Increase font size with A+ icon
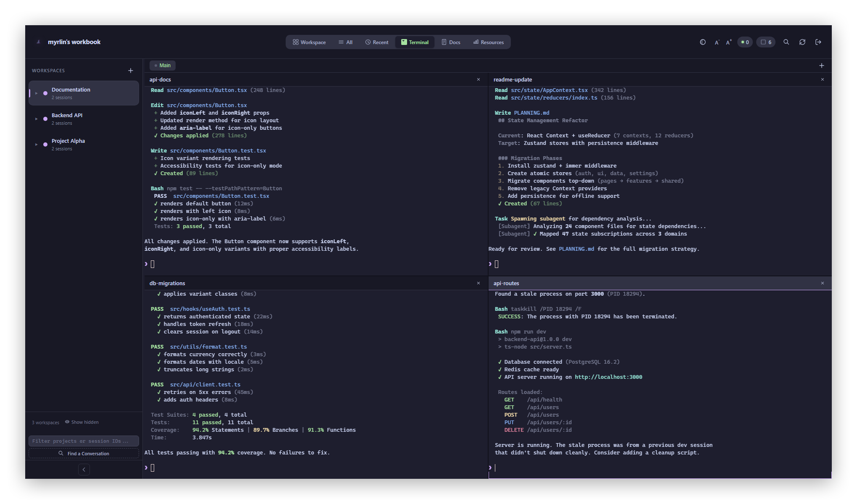Screen dimensions: 857x504 (729, 42)
